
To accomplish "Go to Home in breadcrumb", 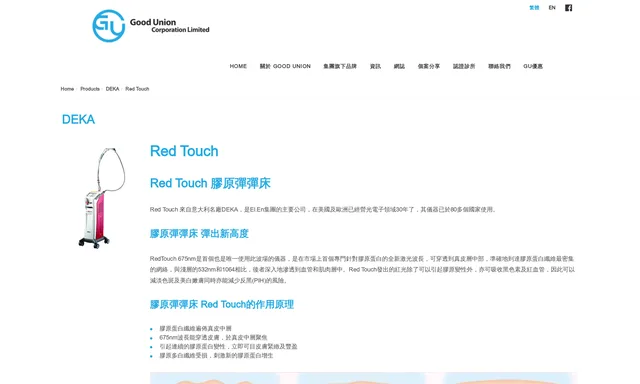I will coord(67,89).
